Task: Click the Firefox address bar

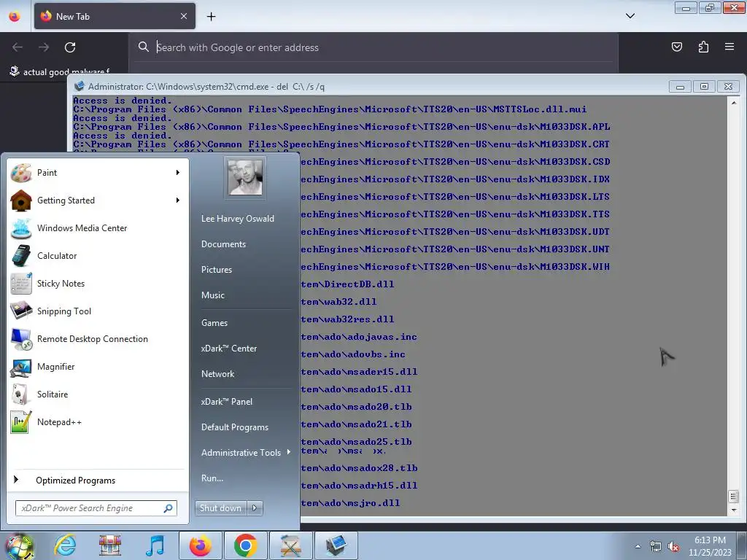Action: click(373, 47)
